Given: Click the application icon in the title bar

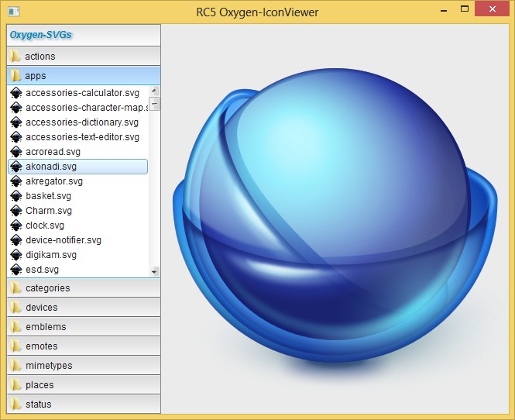Looking at the screenshot, I should pos(13,12).
